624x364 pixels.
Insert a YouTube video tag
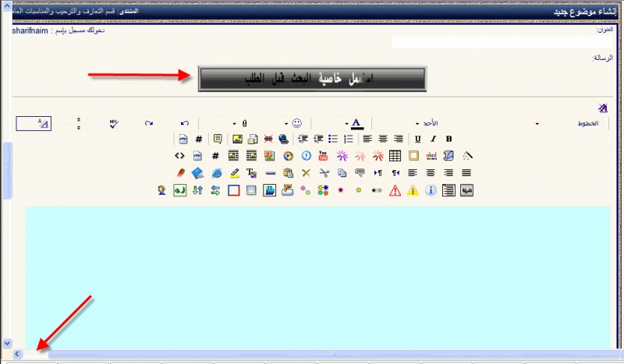pyautogui.click(x=322, y=156)
